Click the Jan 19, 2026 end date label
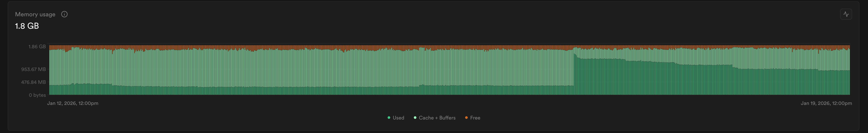The height and width of the screenshot is (133, 868). tap(826, 103)
